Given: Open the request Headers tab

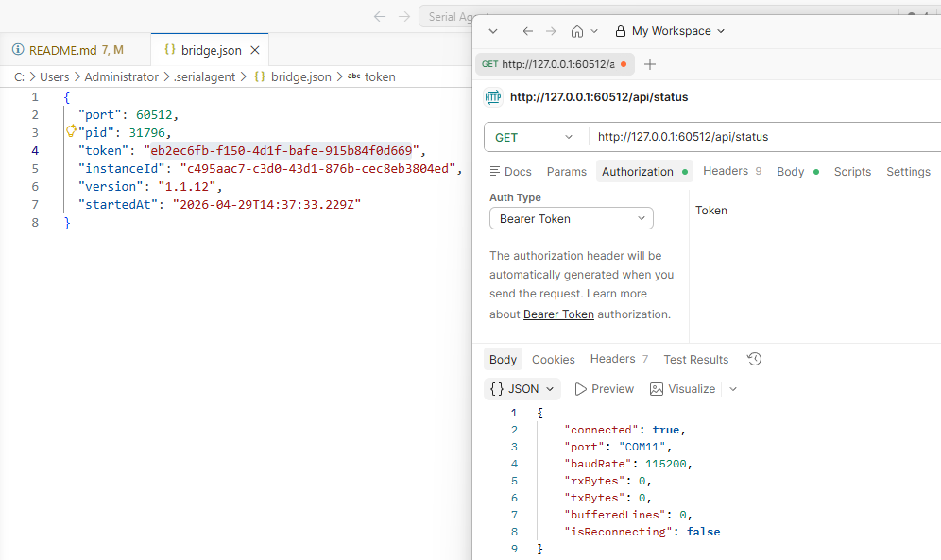Looking at the screenshot, I should (x=732, y=171).
